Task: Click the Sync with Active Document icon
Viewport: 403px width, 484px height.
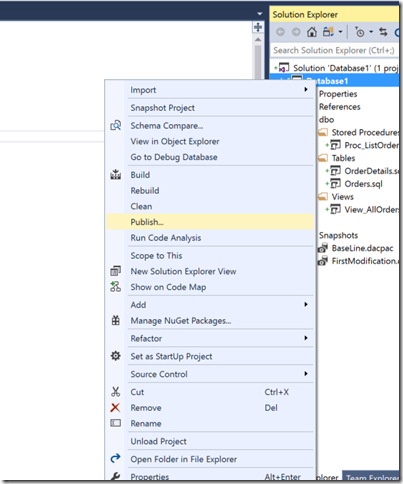Action: pyautogui.click(x=383, y=32)
